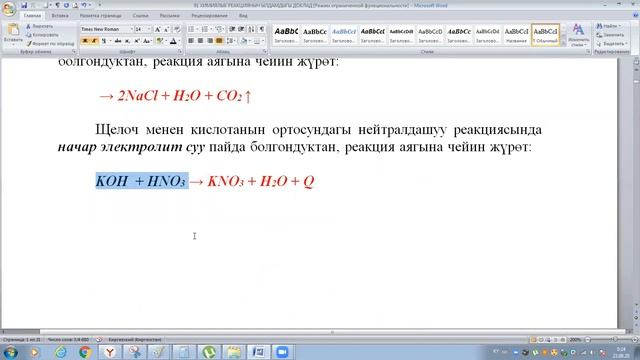Paste from the clipboard with Вставить
The image size is (640, 360).
pyautogui.click(x=13, y=34)
